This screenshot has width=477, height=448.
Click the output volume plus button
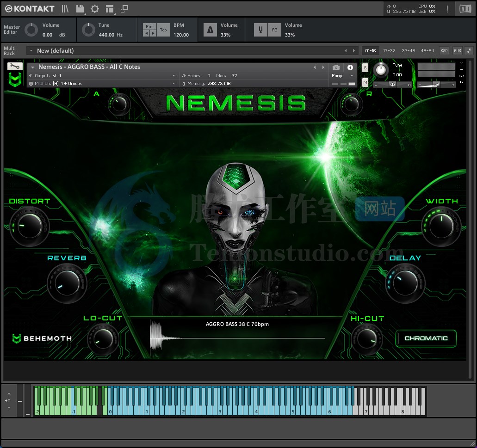click(453, 85)
